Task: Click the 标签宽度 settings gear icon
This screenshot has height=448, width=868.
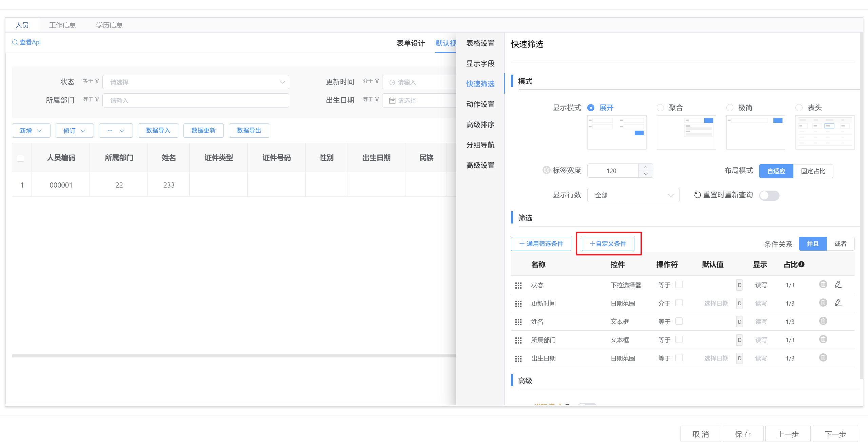Action: coord(546,170)
